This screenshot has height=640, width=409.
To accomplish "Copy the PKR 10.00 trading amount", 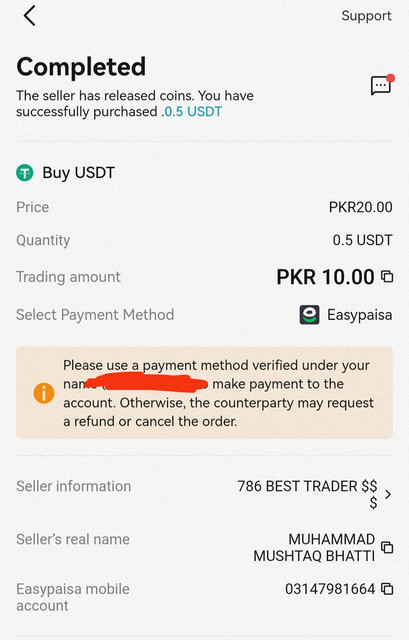I will (387, 277).
